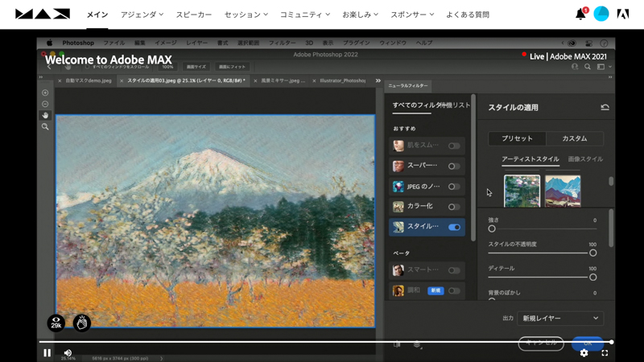
Task: Toggle the Super Zoom filter switch
Action: (x=454, y=167)
